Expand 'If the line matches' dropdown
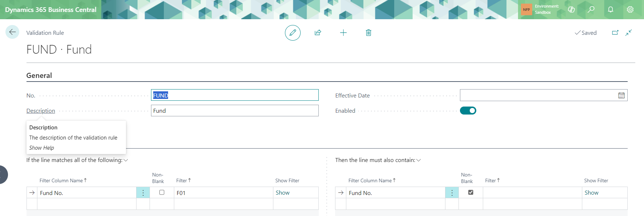Image resolution: width=644 pixels, height=216 pixels. point(126,160)
